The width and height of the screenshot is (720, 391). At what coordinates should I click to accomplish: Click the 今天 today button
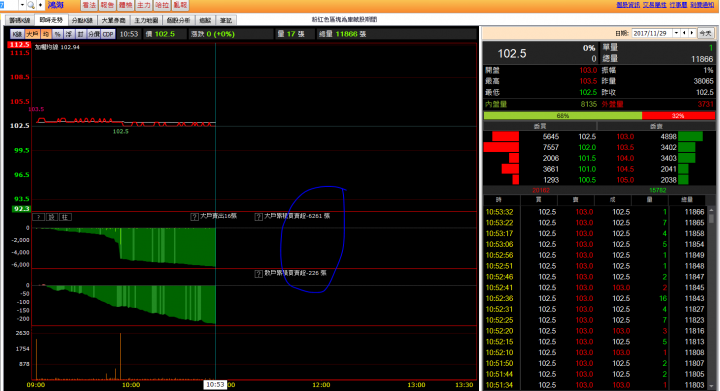pyautogui.click(x=705, y=33)
